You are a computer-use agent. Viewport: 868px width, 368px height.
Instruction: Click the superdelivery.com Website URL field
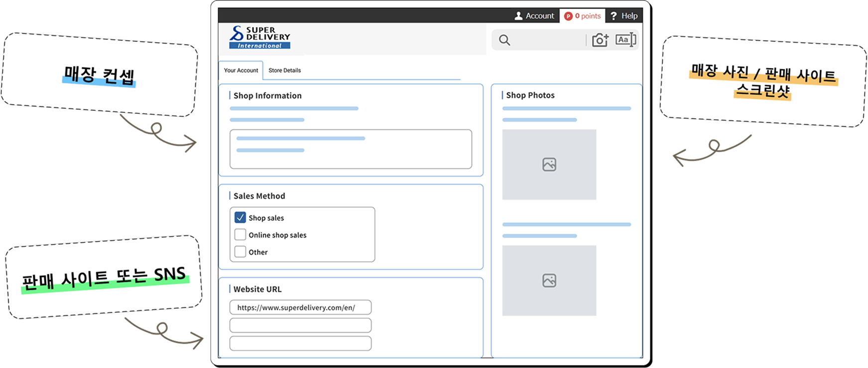point(300,307)
